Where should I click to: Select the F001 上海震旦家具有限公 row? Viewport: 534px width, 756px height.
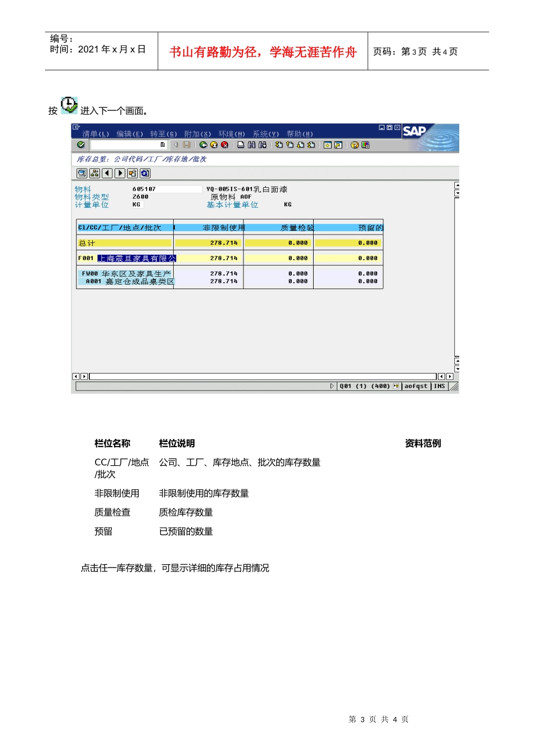[x=126, y=258]
